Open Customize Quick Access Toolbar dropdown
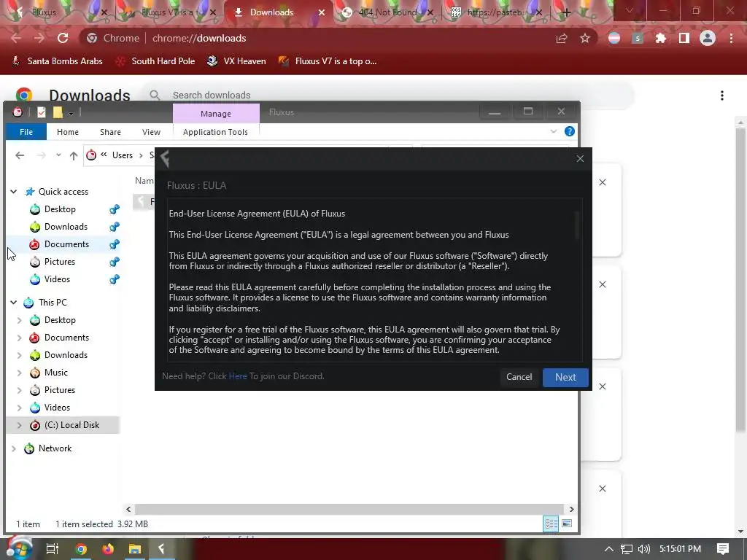 [71, 113]
